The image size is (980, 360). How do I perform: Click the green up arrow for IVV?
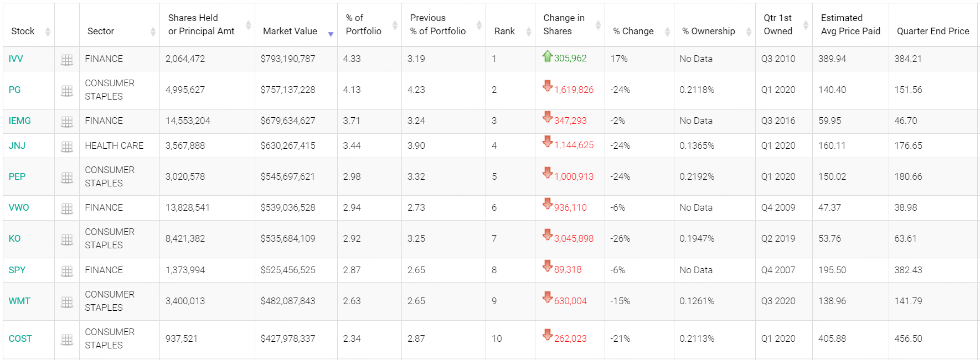(548, 56)
